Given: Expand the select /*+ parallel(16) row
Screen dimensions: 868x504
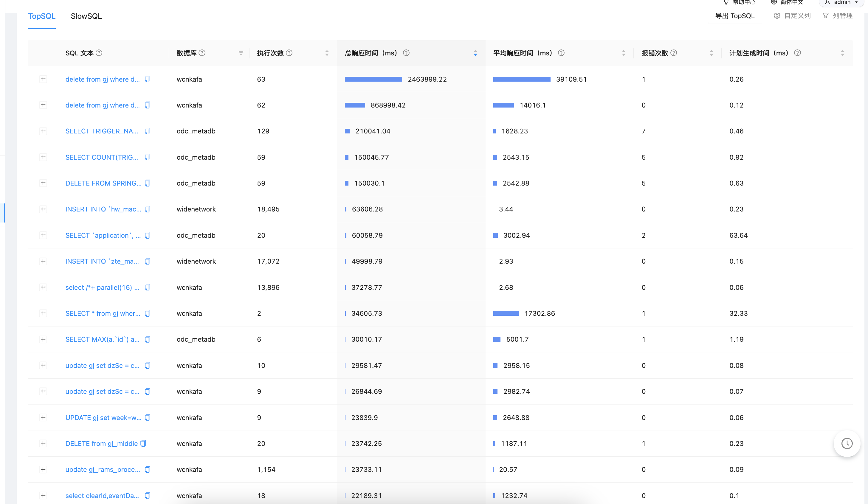Looking at the screenshot, I should click(43, 287).
